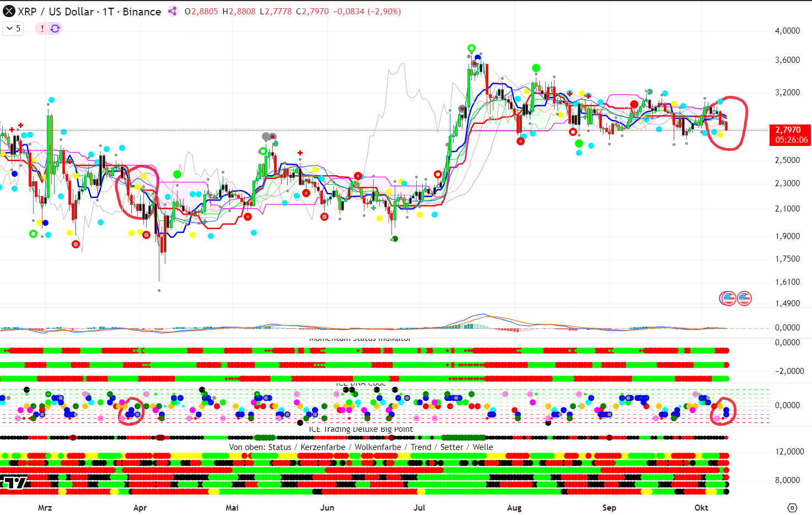Click the 4,0000 price scale label
This screenshot has width=812, height=515.
(787, 31)
